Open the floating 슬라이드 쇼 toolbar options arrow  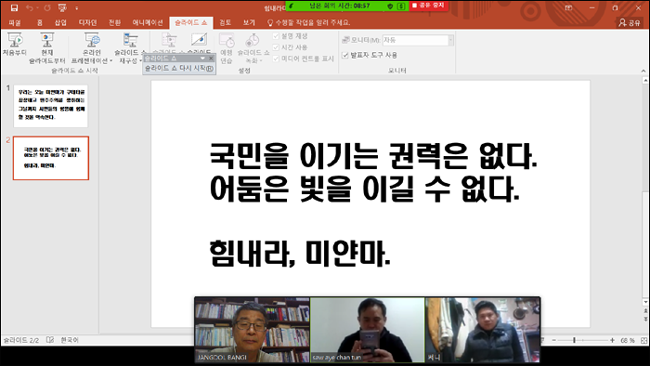click(x=203, y=58)
